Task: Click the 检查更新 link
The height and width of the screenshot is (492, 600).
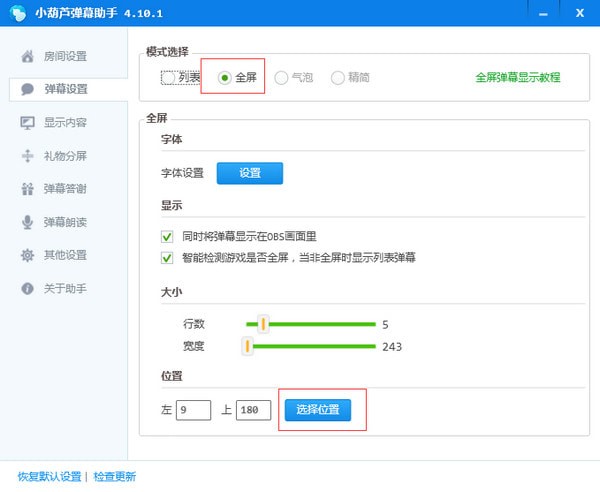Action: (115, 477)
